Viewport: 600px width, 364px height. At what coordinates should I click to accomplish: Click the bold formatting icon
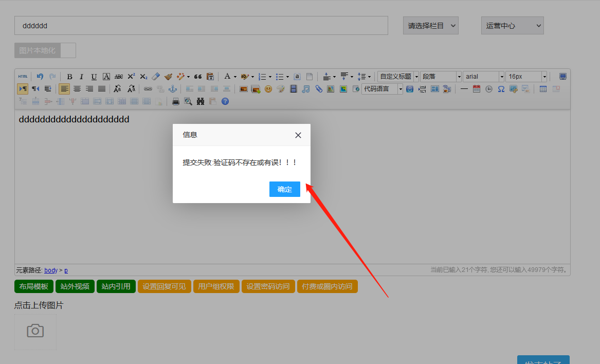tap(69, 77)
